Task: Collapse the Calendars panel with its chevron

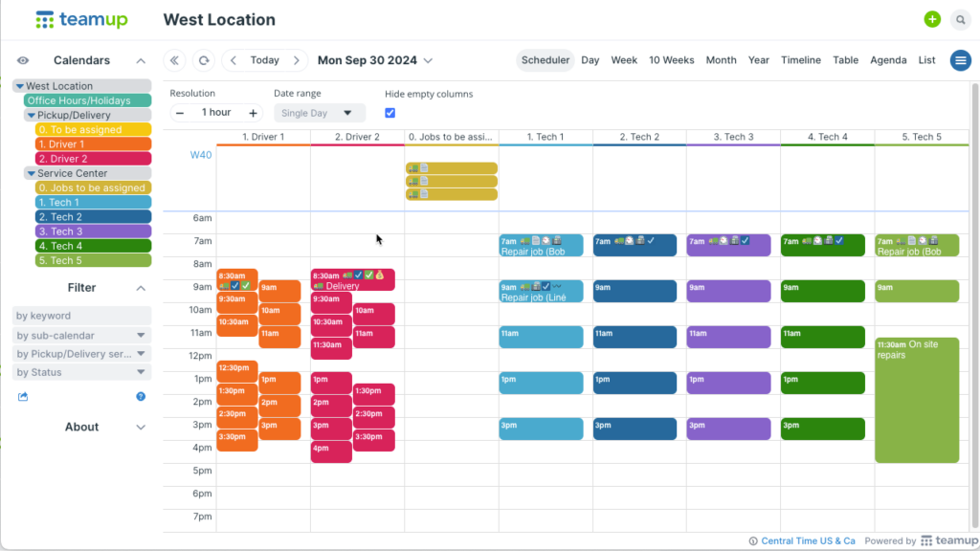Action: (x=142, y=59)
